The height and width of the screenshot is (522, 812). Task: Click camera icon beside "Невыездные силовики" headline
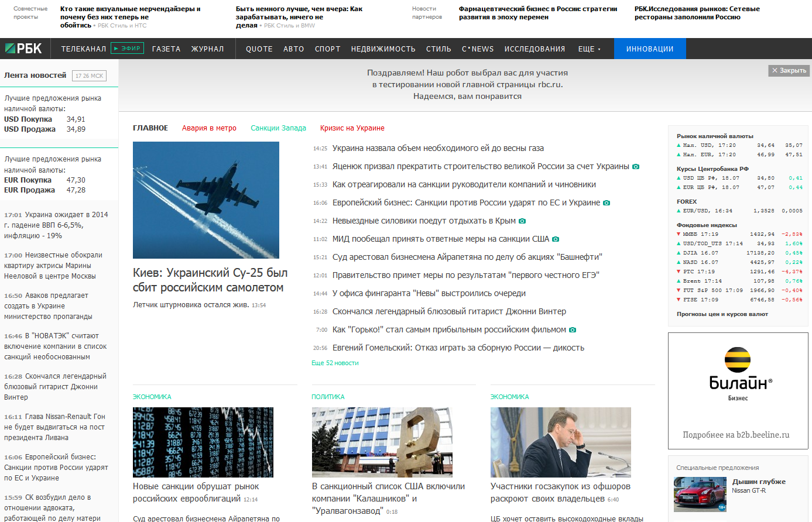(523, 220)
